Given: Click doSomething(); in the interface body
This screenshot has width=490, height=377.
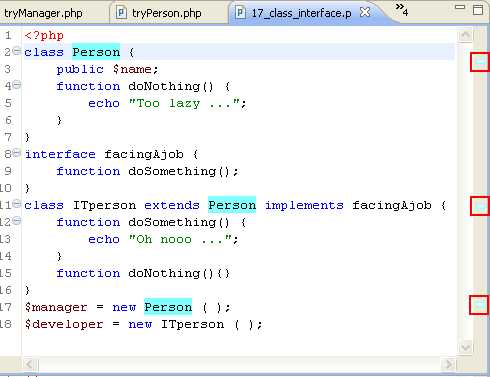Looking at the screenshot, I should click(x=183, y=171).
